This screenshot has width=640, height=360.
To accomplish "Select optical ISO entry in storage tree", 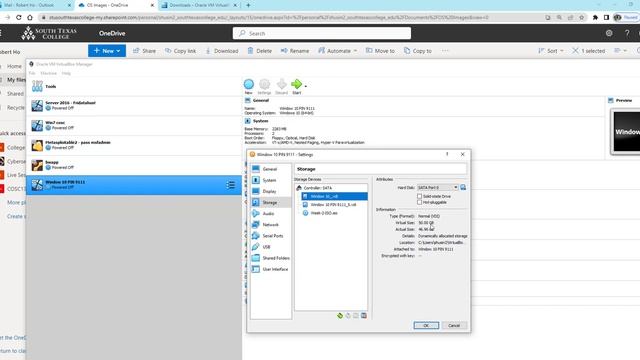I will click(x=324, y=213).
